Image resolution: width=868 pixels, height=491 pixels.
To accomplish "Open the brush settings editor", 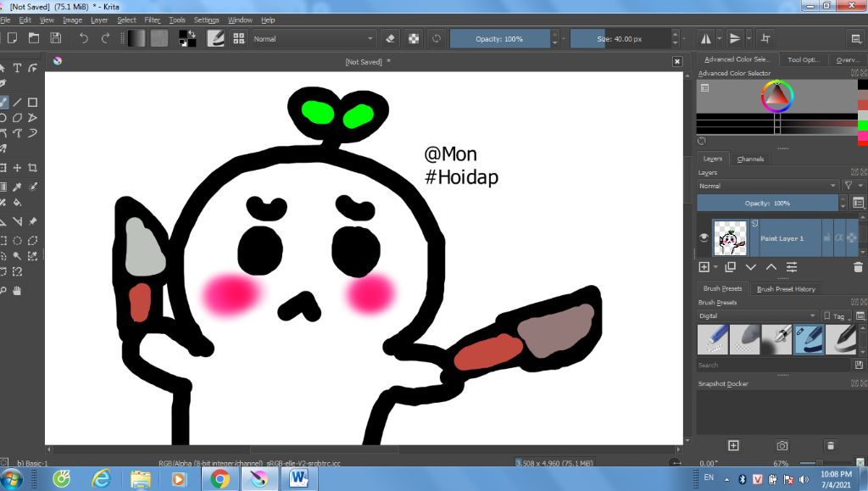I will coord(215,38).
